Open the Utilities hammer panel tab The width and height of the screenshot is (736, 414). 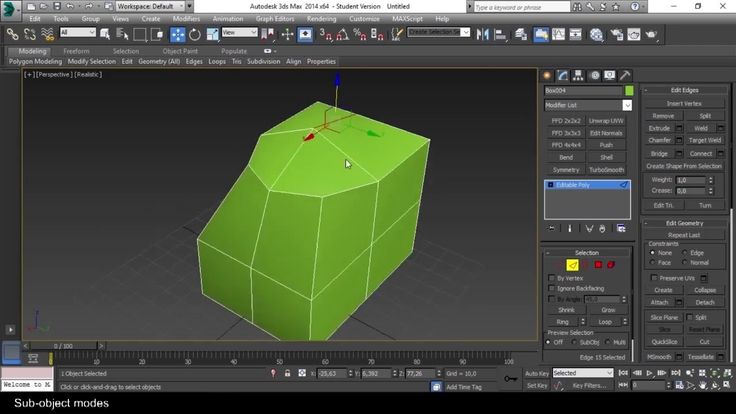point(625,75)
